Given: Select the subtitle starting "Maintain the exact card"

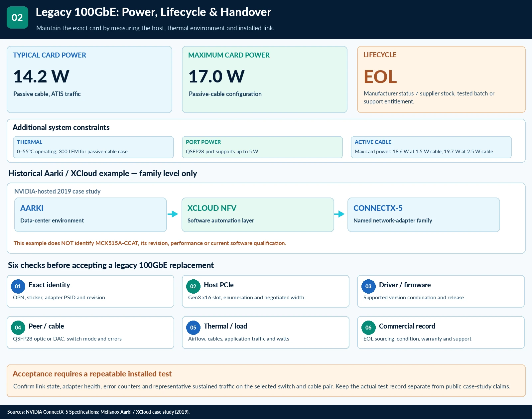Looking at the screenshot, I should (x=155, y=28).
